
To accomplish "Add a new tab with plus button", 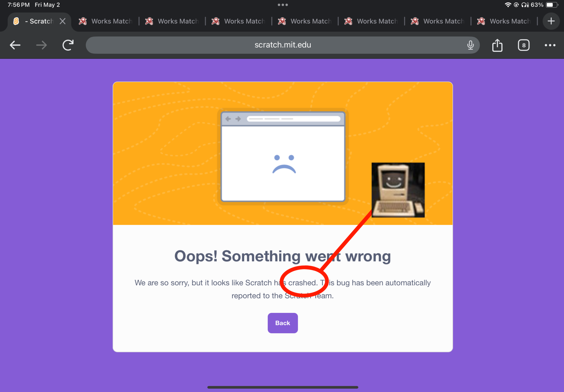I will click(551, 21).
